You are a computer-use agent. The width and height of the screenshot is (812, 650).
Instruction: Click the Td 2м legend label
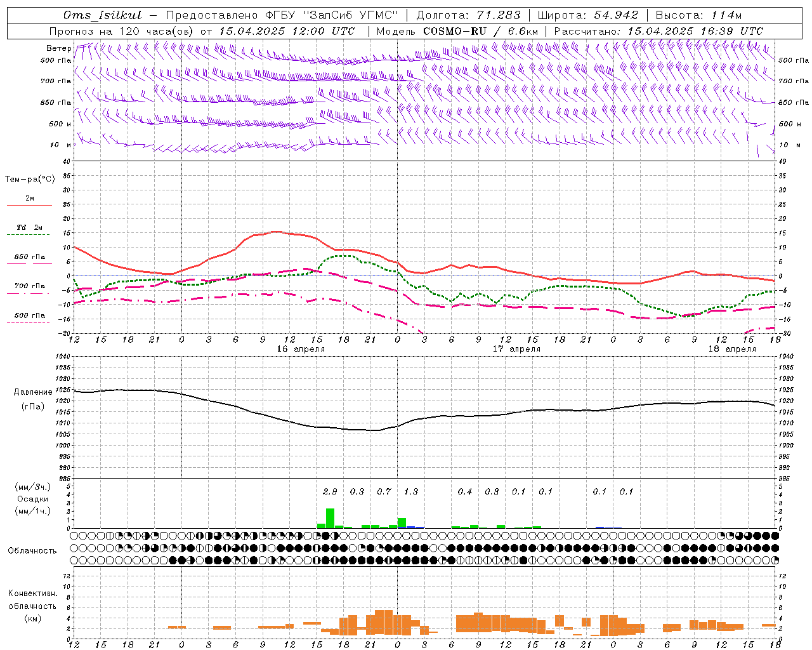(x=29, y=227)
